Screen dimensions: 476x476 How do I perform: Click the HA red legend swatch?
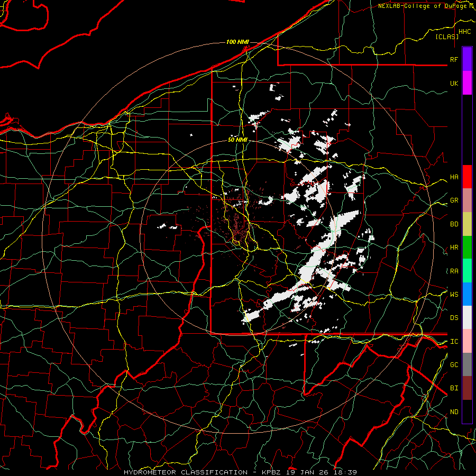click(467, 177)
